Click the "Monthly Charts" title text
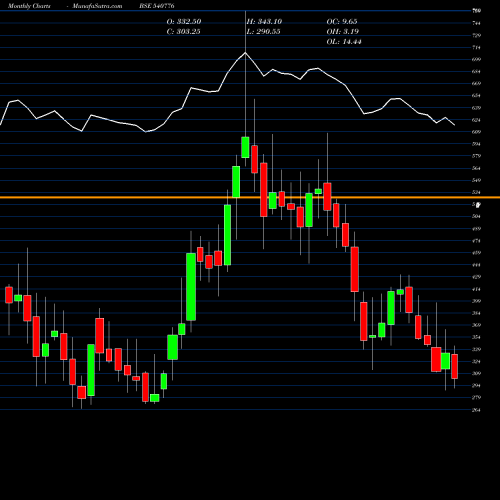This screenshot has width=500, height=500. (29, 6)
